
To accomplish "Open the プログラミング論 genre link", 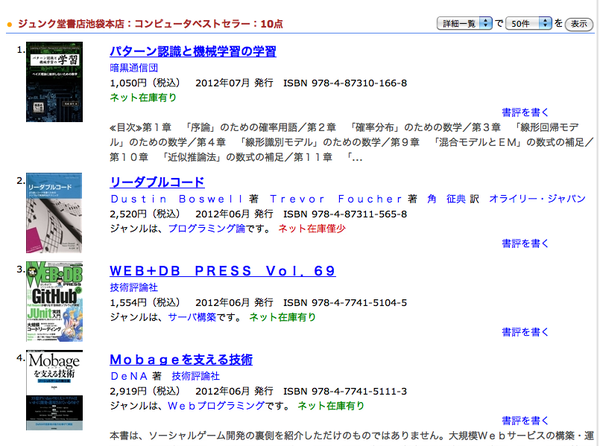I will (x=207, y=229).
